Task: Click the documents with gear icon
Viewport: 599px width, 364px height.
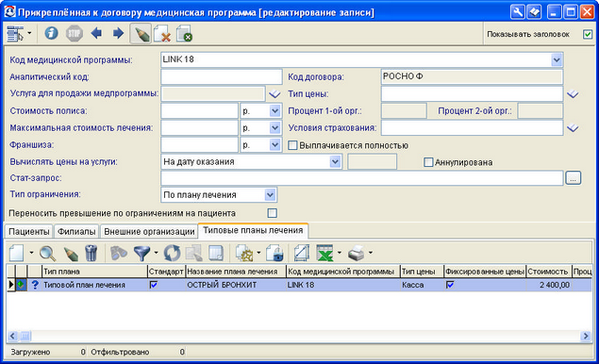Action: 244,253
